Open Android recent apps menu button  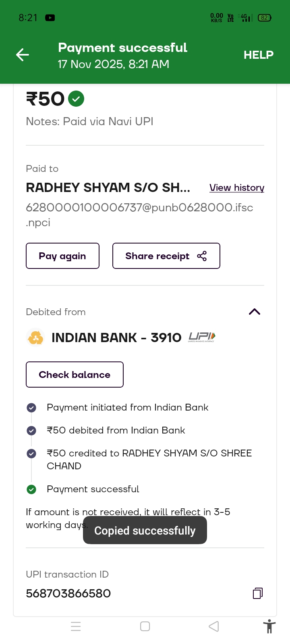76,626
